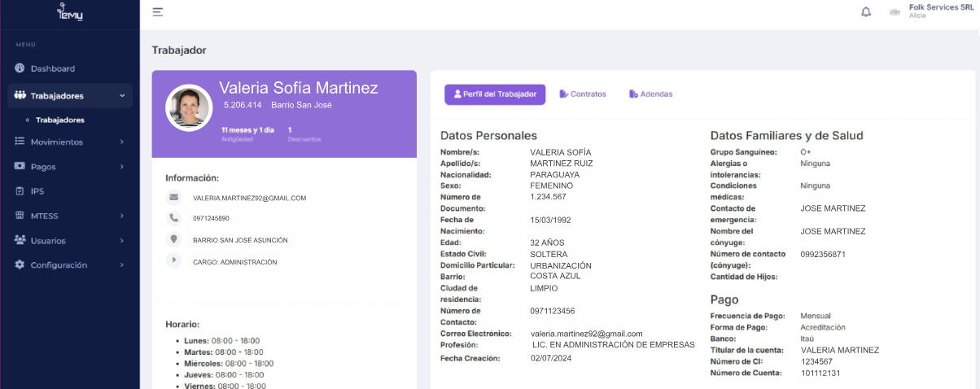Switch to the Adendas tab
The height and width of the screenshot is (389, 980).
[x=650, y=94]
